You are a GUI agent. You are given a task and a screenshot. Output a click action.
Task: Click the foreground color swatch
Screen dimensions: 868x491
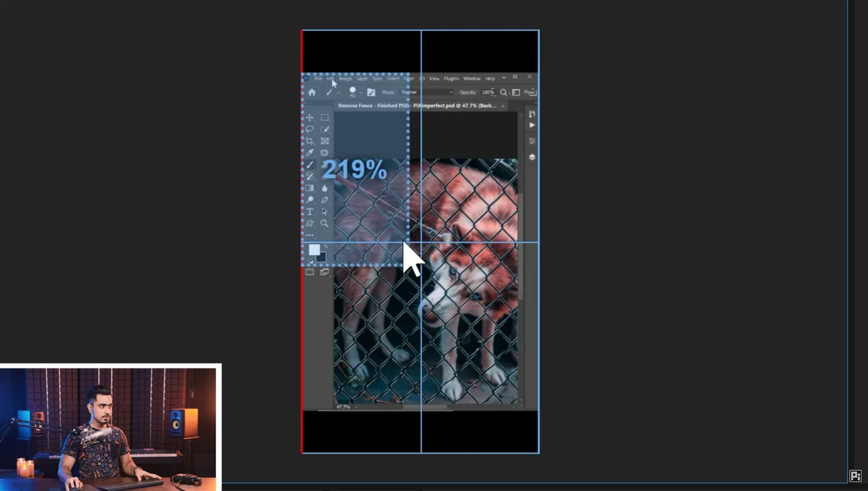[x=314, y=250]
